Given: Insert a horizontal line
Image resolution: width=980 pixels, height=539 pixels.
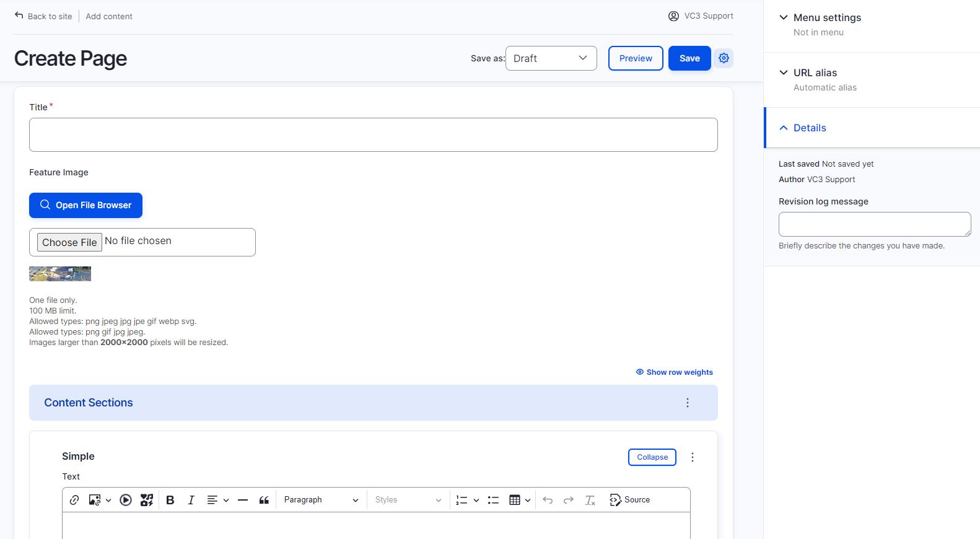Looking at the screenshot, I should click(x=243, y=500).
